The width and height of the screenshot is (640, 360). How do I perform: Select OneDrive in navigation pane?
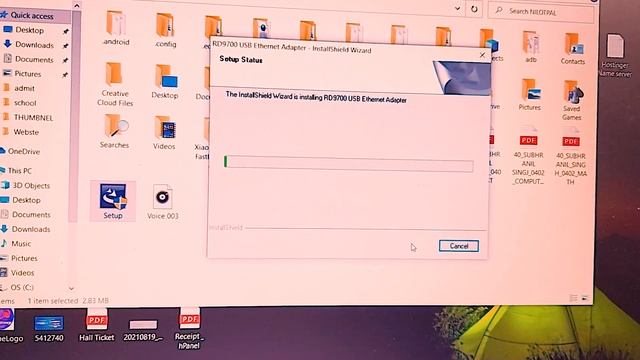click(24, 151)
